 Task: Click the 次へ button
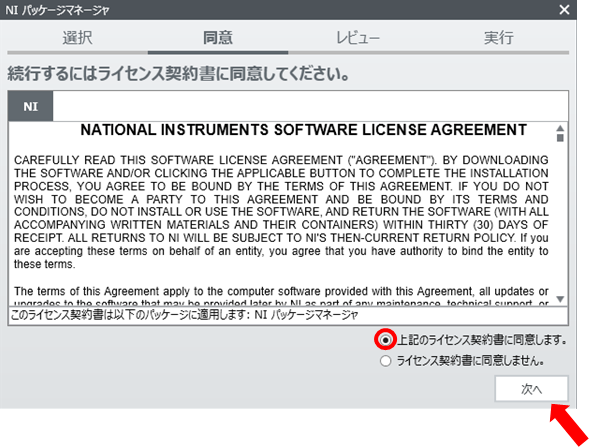point(532,389)
